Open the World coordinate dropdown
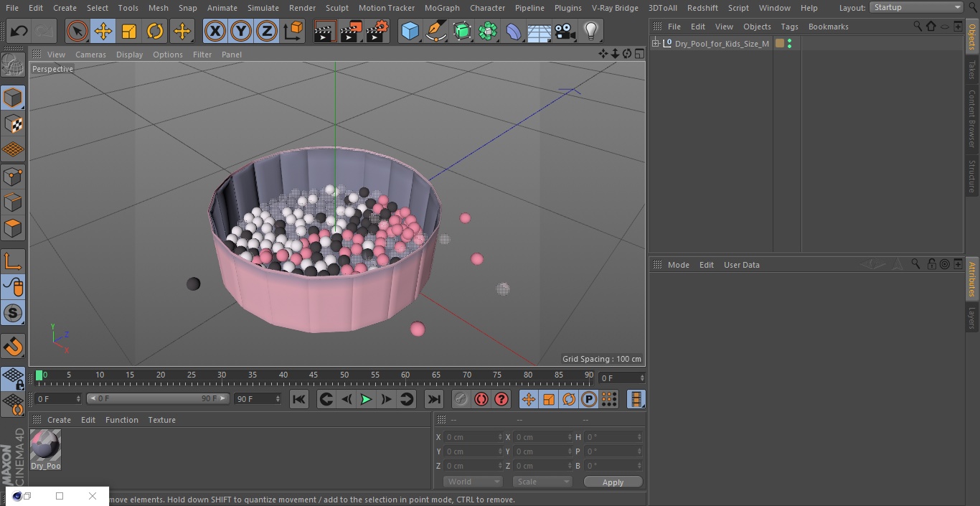The height and width of the screenshot is (506, 980). point(473,482)
